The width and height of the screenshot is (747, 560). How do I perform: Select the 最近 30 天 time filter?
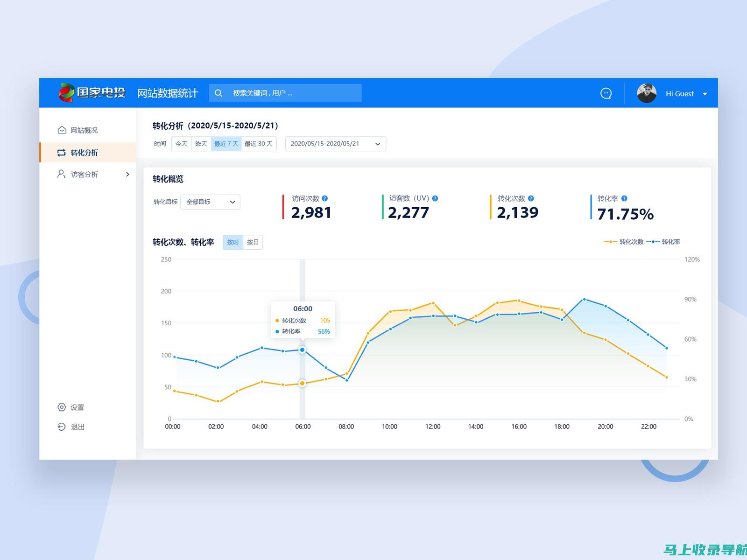tap(259, 144)
